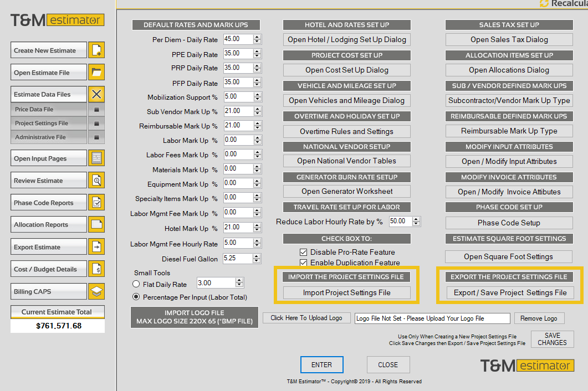Open Review Estimate from sidebar
This screenshot has width=588, height=391.
pos(49,181)
